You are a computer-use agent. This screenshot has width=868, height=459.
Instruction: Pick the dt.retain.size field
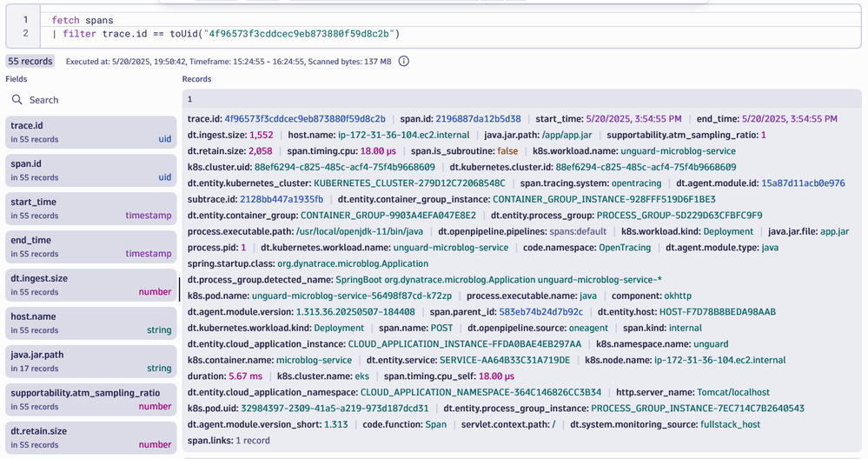[x=90, y=437]
